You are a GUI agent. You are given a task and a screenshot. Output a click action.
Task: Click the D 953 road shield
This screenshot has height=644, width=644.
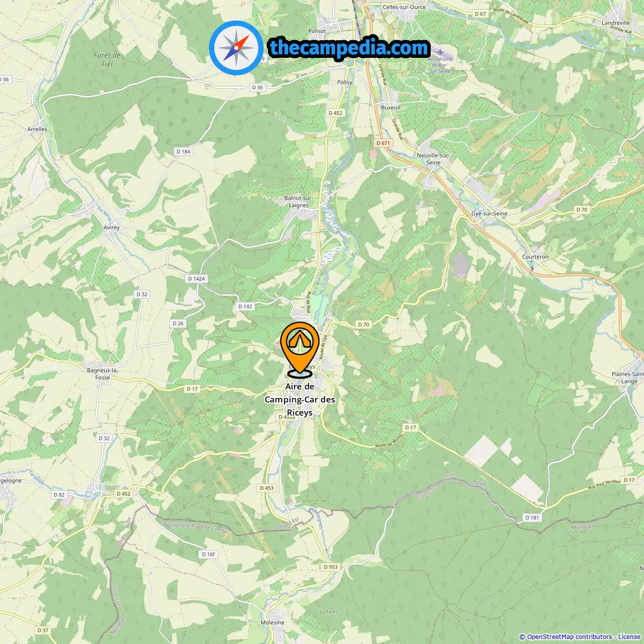click(331, 567)
